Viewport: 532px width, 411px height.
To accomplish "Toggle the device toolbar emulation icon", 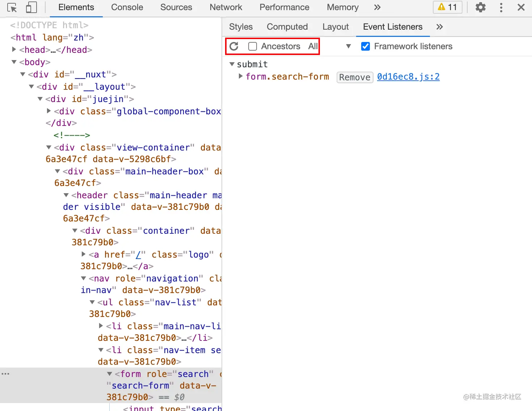I will pyautogui.click(x=31, y=7).
